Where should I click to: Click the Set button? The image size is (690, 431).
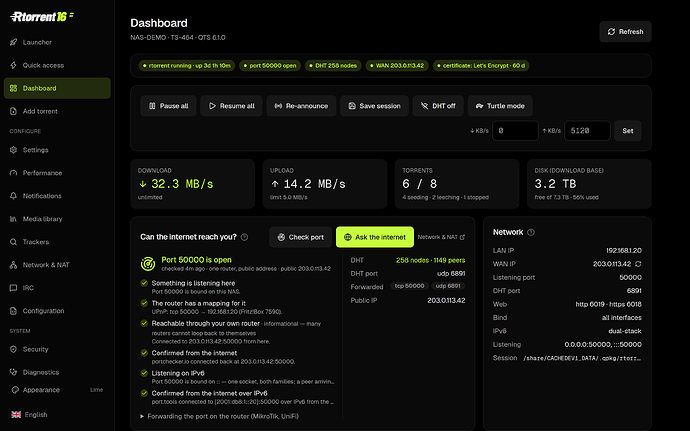tap(628, 131)
